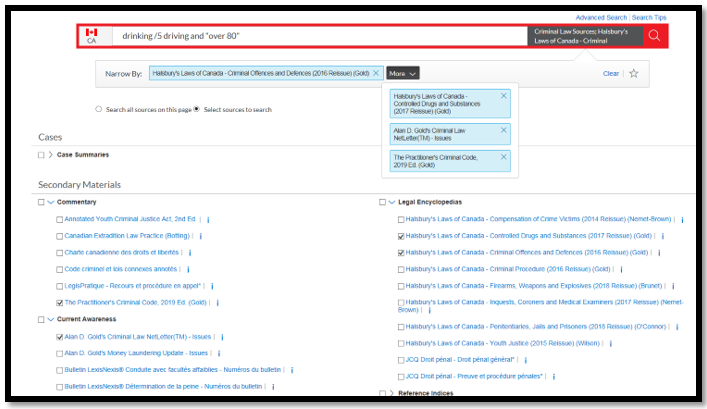Select 'Search all sources on this page' radio
This screenshot has width=707, height=409.
pos(98,109)
